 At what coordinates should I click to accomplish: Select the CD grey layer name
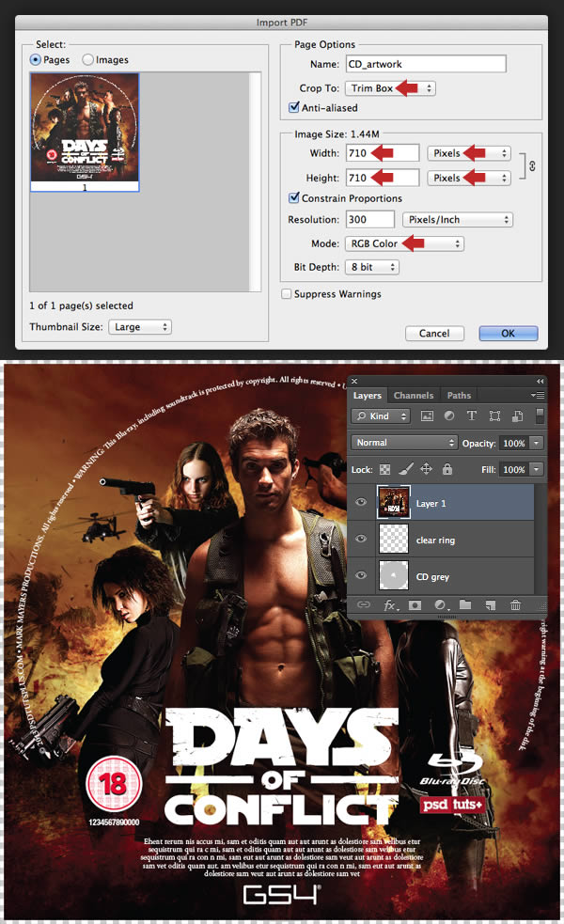pos(432,576)
